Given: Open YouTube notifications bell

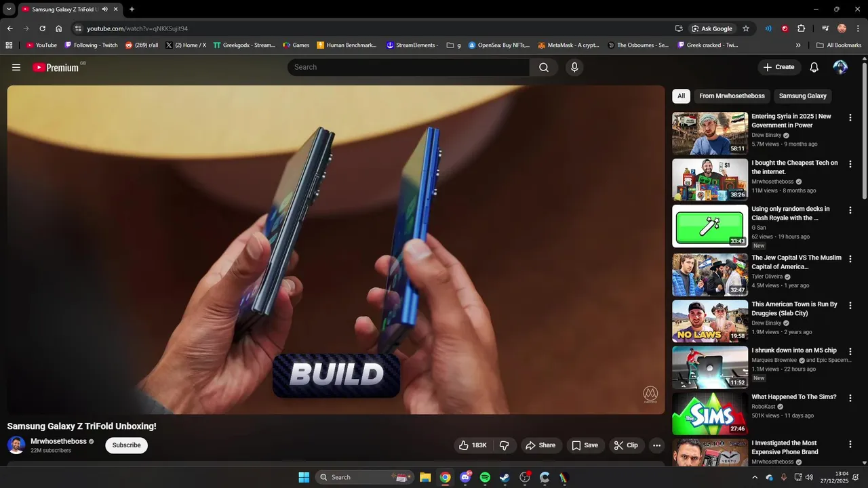Looking at the screenshot, I should coord(814,67).
